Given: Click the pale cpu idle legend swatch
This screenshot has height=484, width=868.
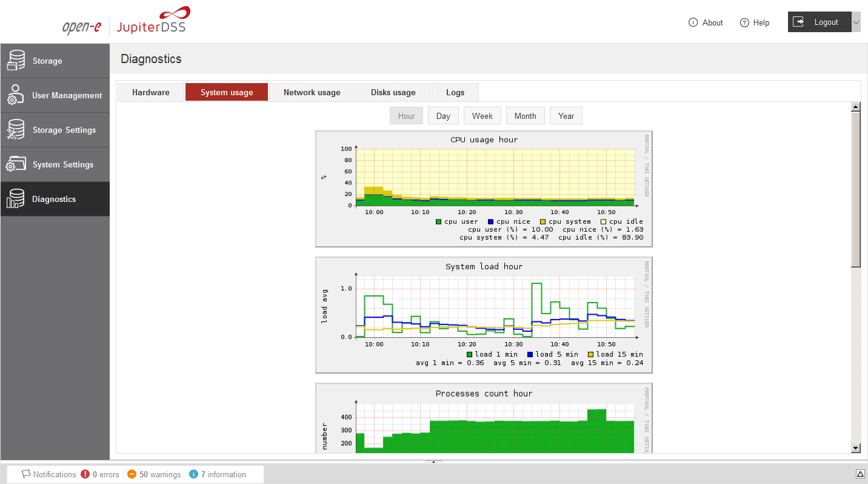Looking at the screenshot, I should pyautogui.click(x=603, y=222).
